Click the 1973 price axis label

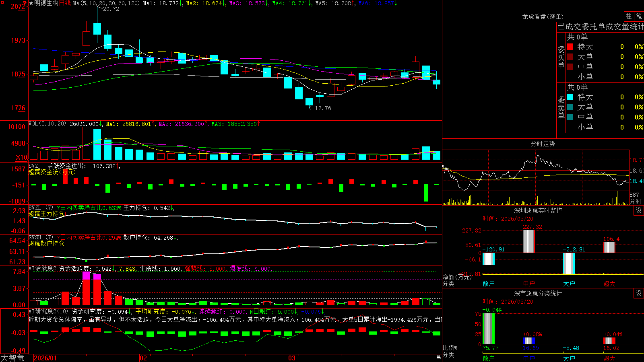point(18,40)
